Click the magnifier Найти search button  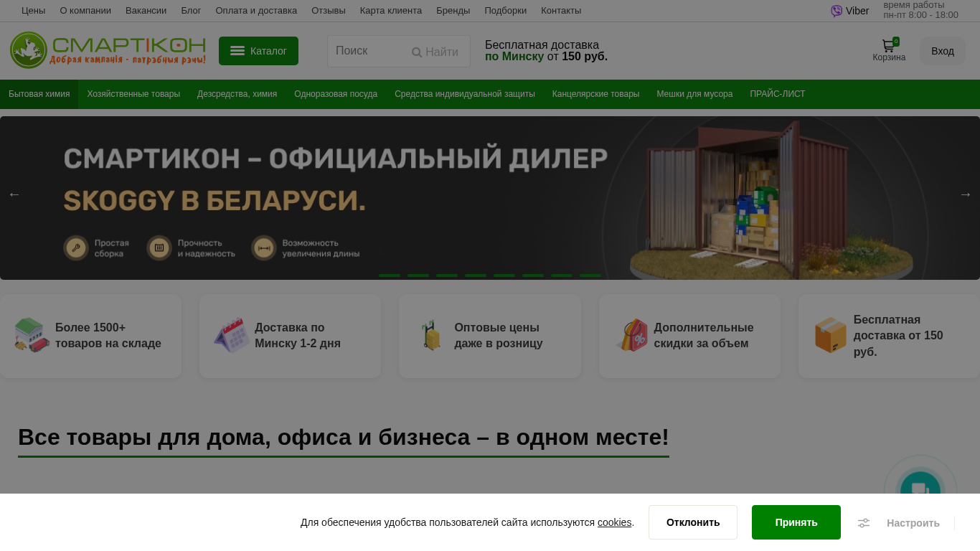point(435,52)
